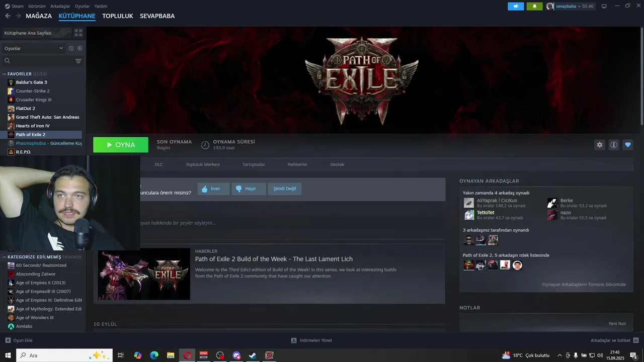The width and height of the screenshot is (644, 362).
Task: Open Windows Start menu
Action: pyautogui.click(x=8, y=355)
